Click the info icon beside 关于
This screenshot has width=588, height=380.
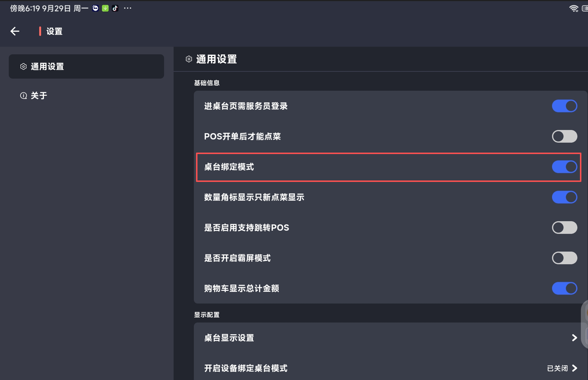(23, 96)
